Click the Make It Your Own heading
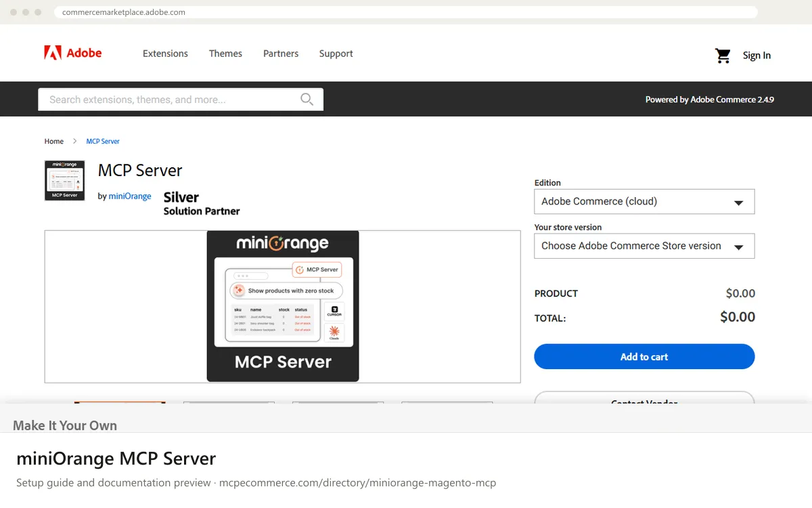The width and height of the screenshot is (812, 508). 65,425
